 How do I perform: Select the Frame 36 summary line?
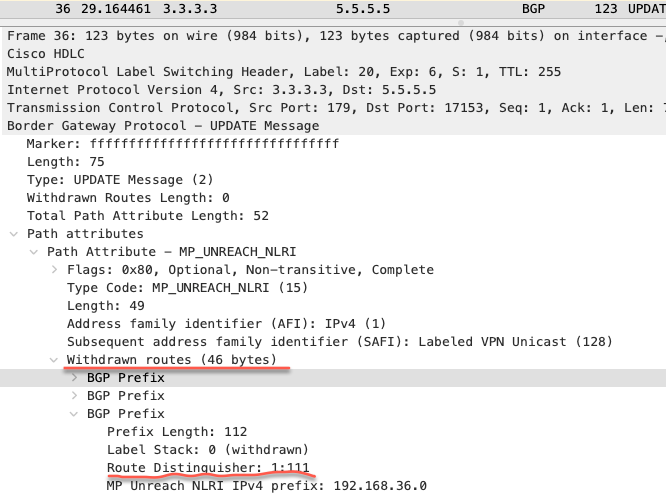click(x=333, y=36)
